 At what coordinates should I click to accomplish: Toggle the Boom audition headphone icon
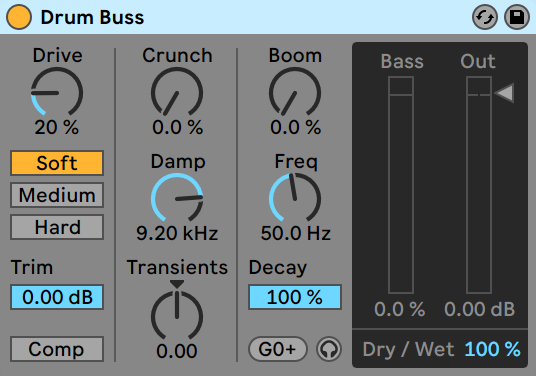tap(329, 349)
